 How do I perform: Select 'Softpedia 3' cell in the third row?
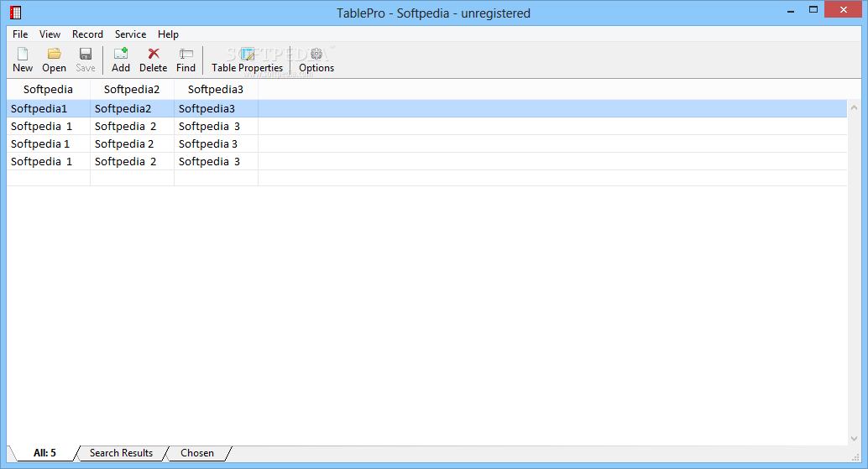(216, 144)
